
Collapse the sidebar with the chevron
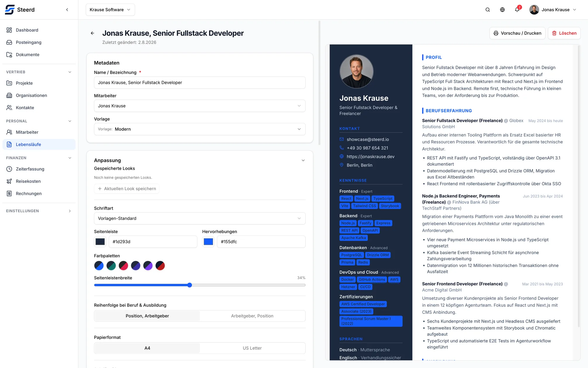(67, 10)
